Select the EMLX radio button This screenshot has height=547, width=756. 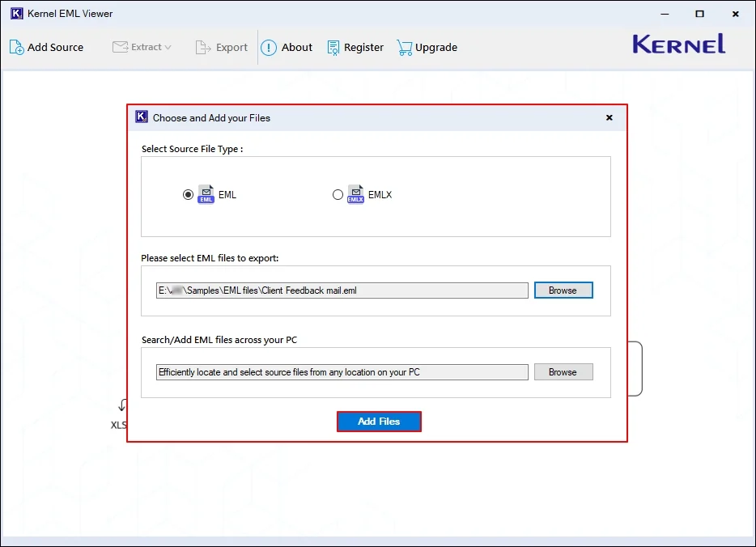[x=338, y=195]
